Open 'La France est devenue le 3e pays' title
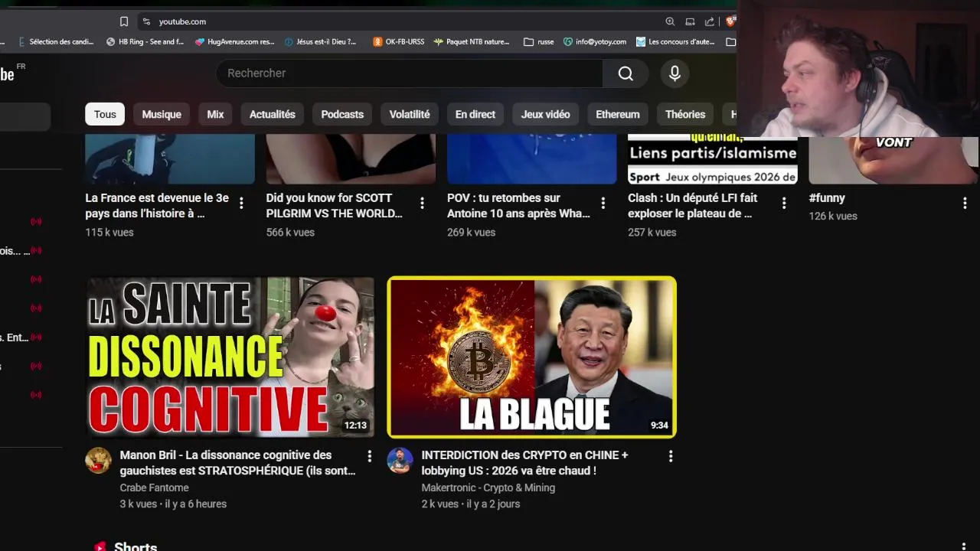The height and width of the screenshot is (551, 980). tap(157, 205)
